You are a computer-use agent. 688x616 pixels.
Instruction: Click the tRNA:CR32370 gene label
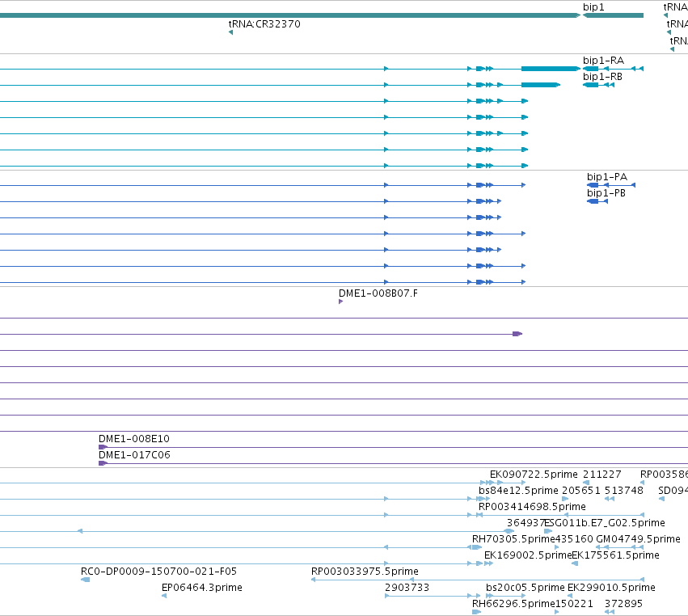tap(264, 24)
